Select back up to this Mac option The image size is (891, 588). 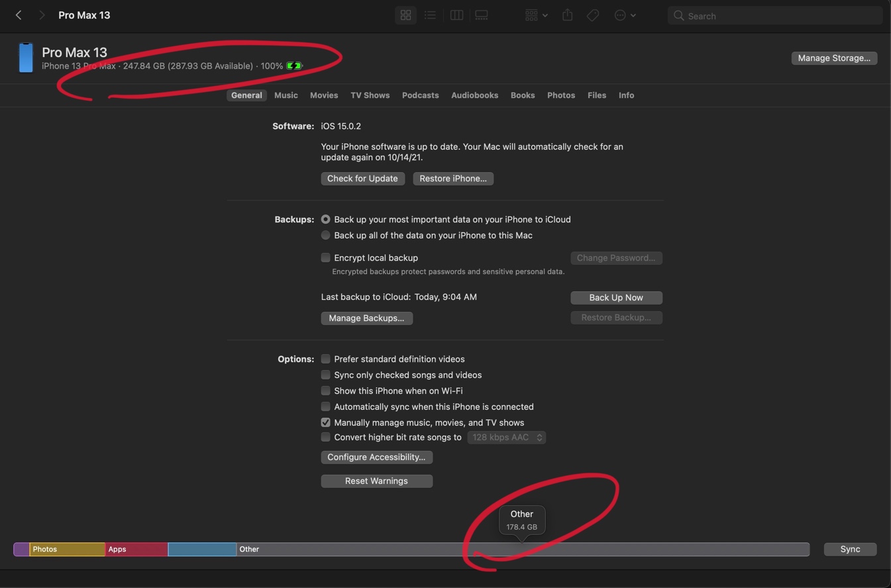click(x=325, y=235)
